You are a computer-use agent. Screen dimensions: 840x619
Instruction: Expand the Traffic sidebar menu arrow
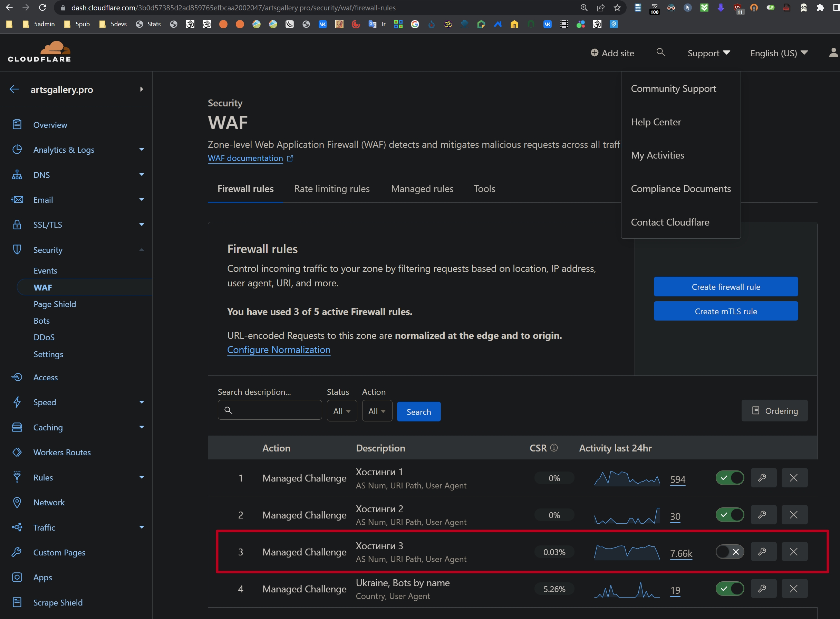tap(142, 527)
